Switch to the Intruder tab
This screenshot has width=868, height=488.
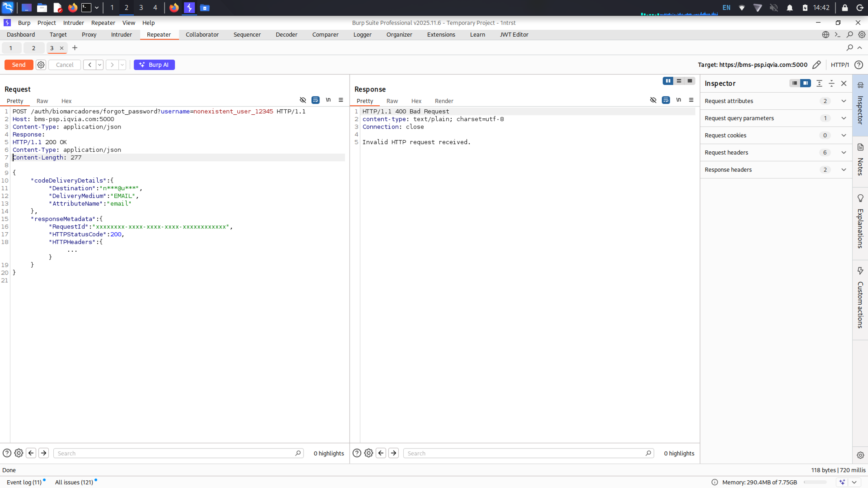pos(121,35)
